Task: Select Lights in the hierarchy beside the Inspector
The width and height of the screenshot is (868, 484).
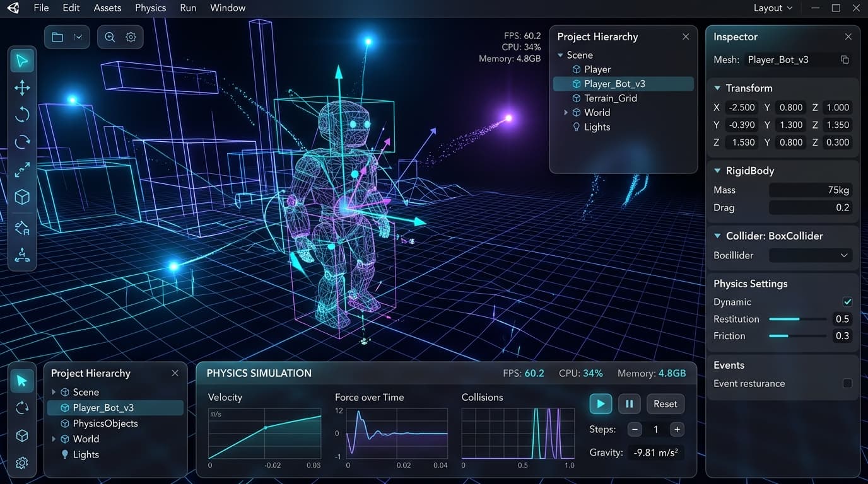Action: pyautogui.click(x=623, y=127)
